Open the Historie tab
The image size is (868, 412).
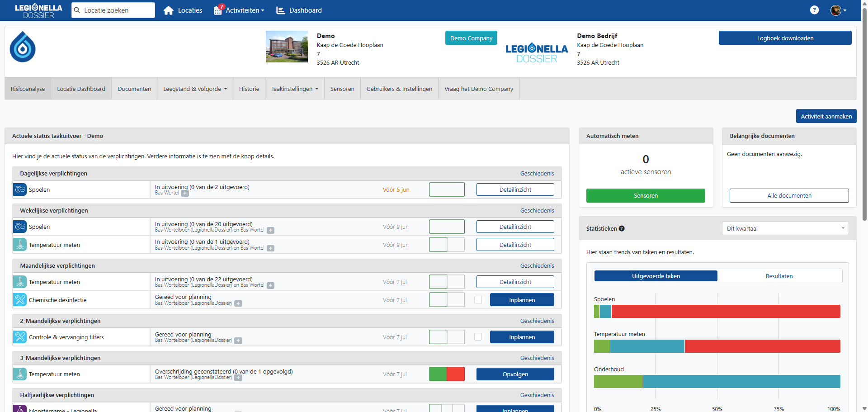pyautogui.click(x=249, y=89)
